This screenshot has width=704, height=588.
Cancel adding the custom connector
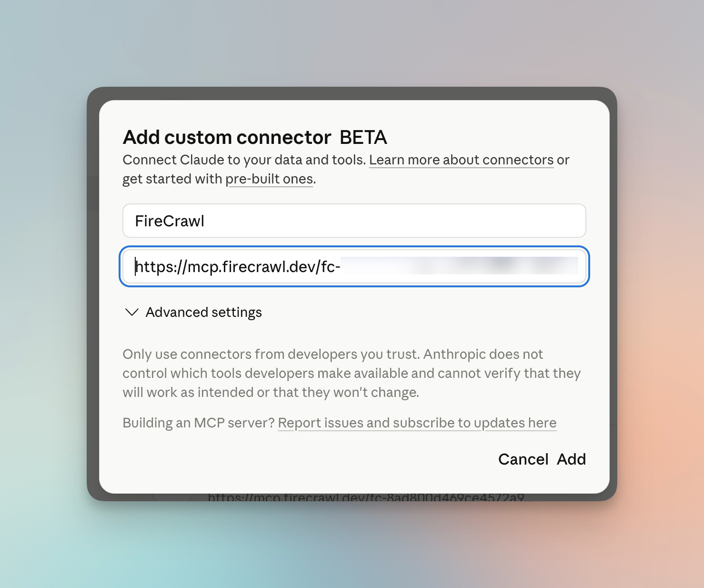tap(523, 459)
